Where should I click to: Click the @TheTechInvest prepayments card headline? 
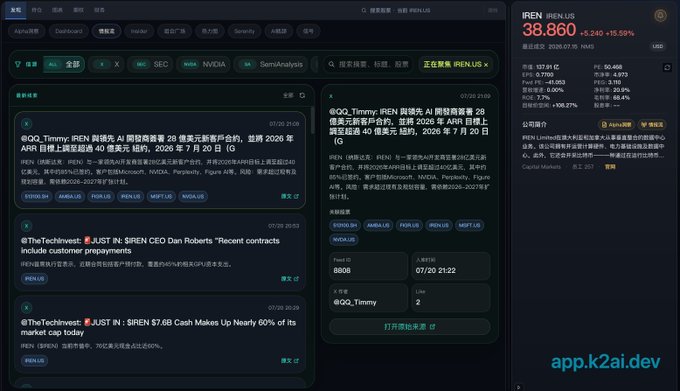point(150,246)
